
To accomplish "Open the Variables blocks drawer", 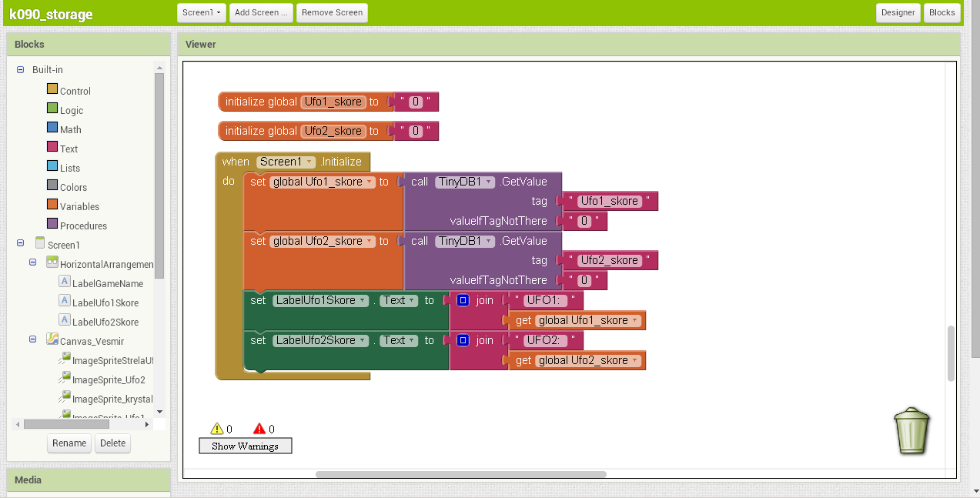I will [x=79, y=206].
